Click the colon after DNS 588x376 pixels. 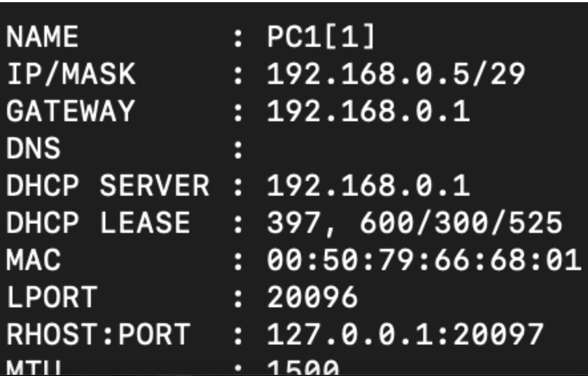click(x=238, y=149)
